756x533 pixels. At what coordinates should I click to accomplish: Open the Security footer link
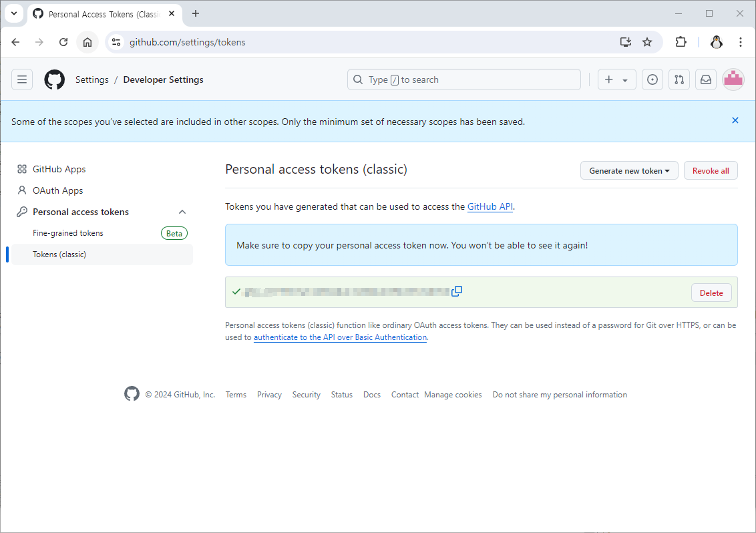[306, 395]
